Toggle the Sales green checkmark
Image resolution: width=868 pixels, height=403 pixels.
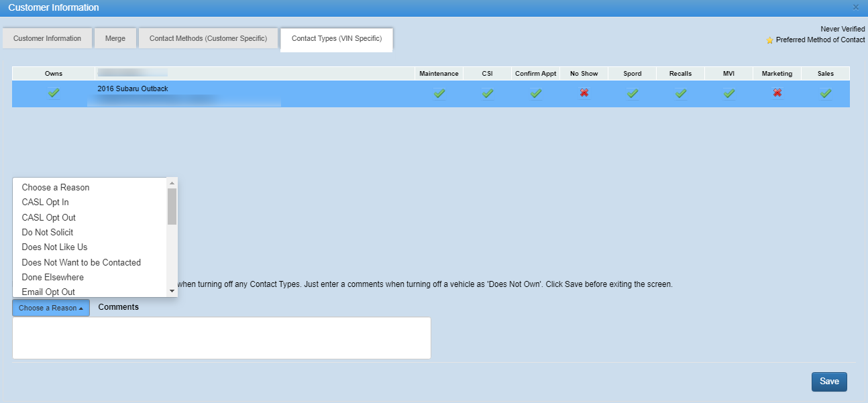[x=826, y=93]
